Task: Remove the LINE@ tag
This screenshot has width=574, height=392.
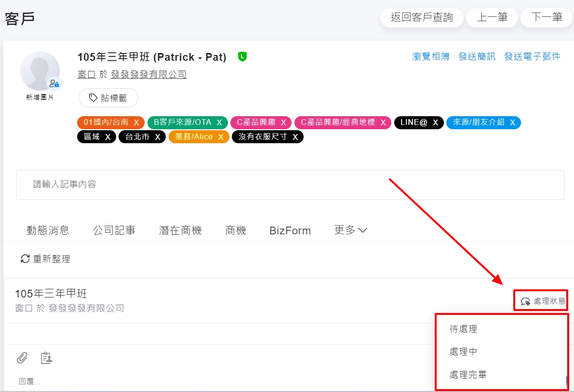Action: pos(435,122)
